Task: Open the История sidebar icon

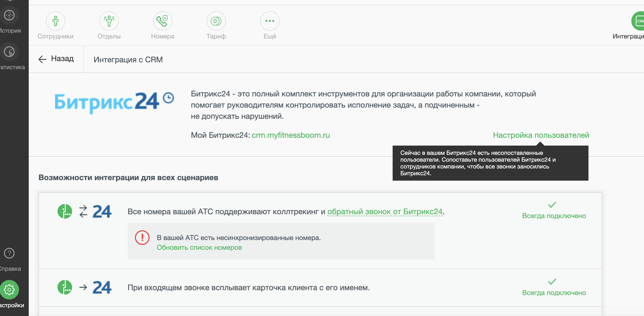Action: point(9,15)
